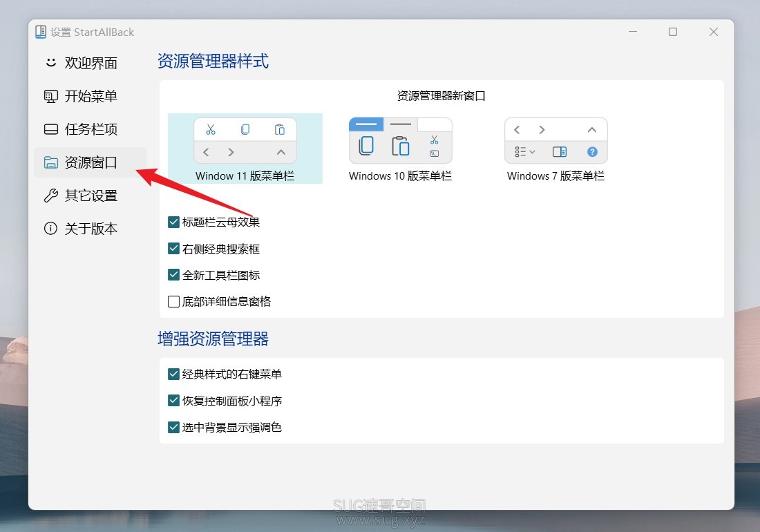Click blue ribbon tab in Windows 10 preview
This screenshot has width=760, height=532.
pos(366,124)
